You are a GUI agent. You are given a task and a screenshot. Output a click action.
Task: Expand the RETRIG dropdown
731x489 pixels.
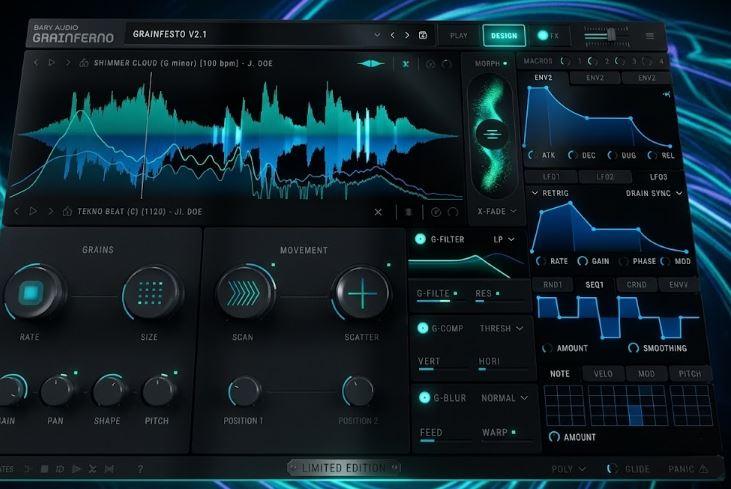(x=550, y=193)
